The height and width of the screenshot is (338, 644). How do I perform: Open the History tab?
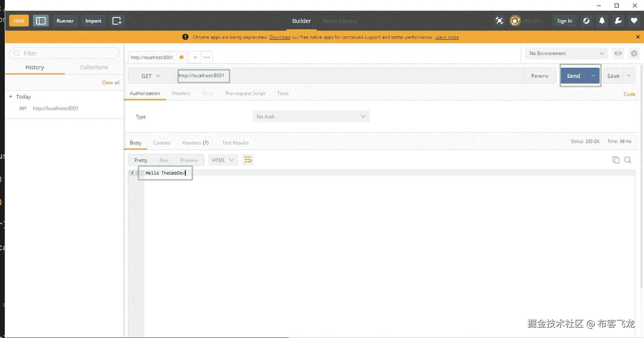[35, 67]
